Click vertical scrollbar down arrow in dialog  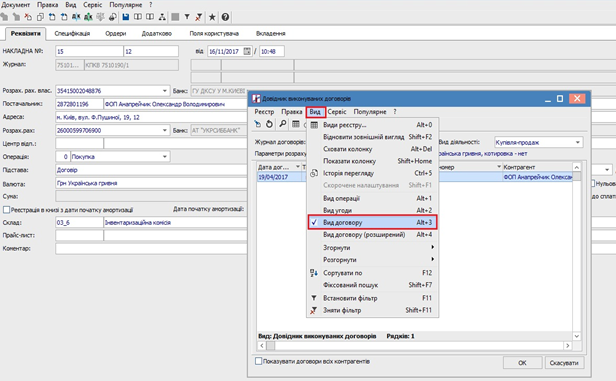(576, 336)
